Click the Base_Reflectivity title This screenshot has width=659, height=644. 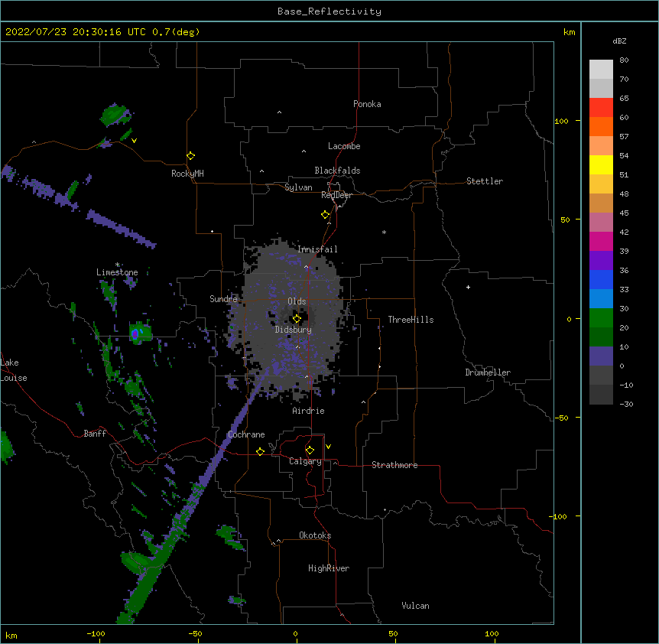coord(329,11)
